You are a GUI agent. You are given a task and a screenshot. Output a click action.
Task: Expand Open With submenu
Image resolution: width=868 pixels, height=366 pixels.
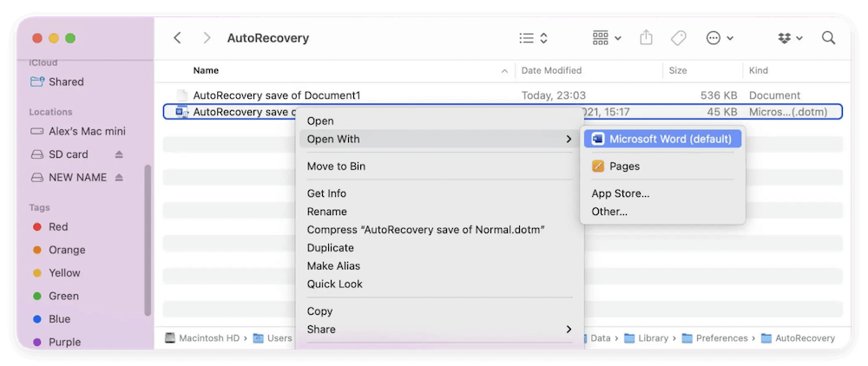coord(439,140)
